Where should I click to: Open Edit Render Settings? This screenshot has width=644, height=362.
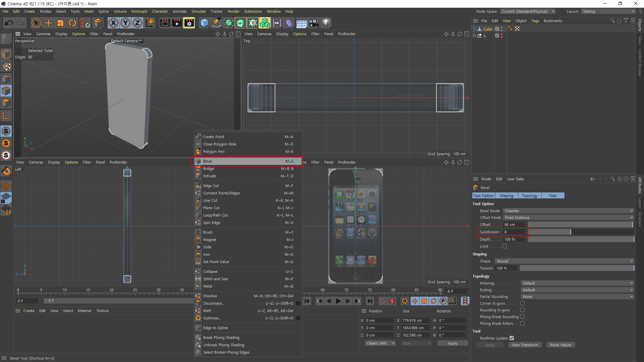click(189, 23)
